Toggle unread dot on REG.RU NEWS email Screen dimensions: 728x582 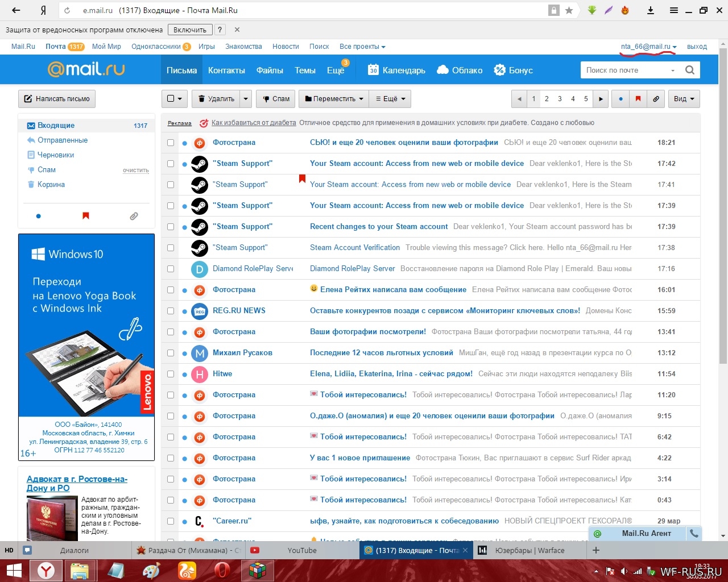coord(184,311)
